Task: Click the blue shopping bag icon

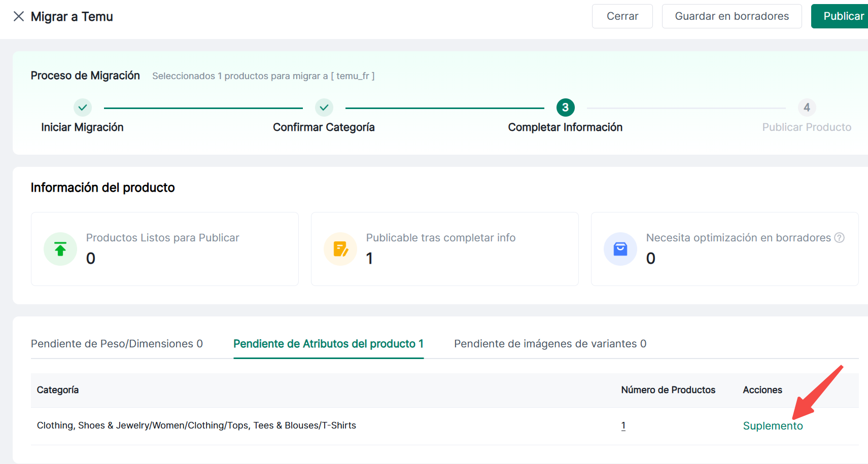Action: (620, 249)
